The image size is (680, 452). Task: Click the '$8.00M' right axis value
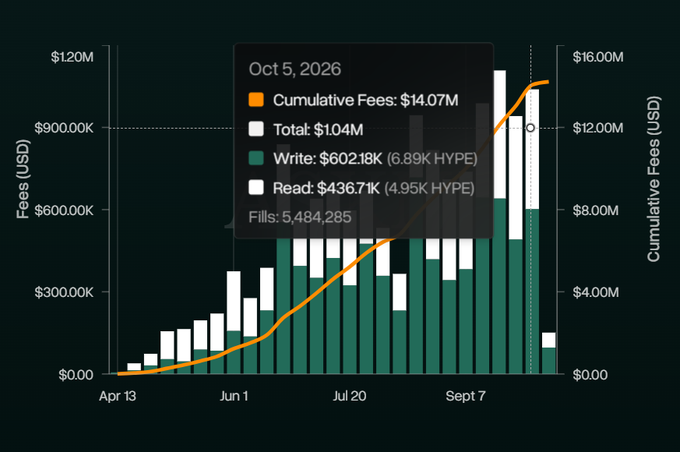click(x=595, y=210)
